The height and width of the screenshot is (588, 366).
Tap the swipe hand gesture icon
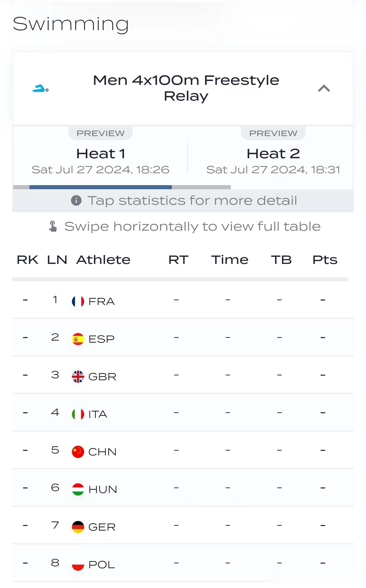click(x=53, y=226)
